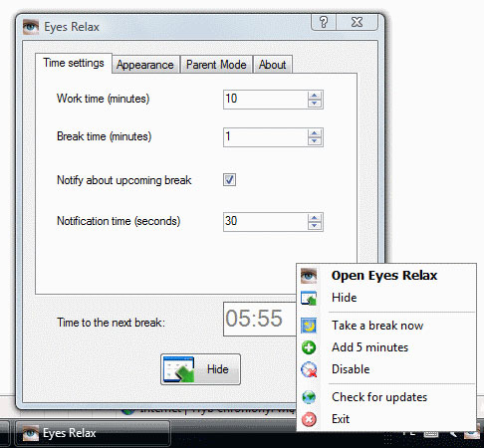Choose Take a break now menu entry
This screenshot has height=448, width=484.
377,326
